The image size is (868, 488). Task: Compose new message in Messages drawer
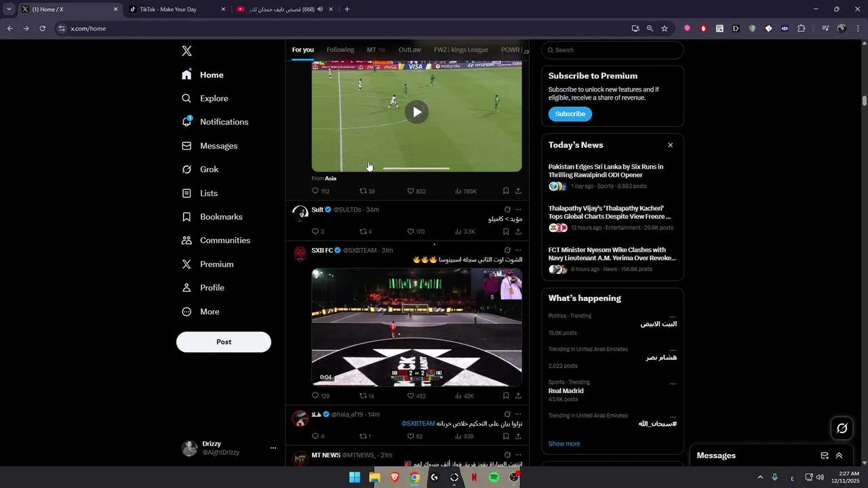pos(825,455)
